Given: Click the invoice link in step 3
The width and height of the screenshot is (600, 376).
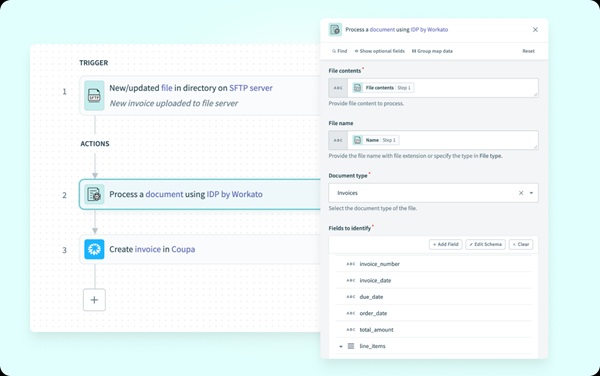Looking at the screenshot, I should pyautogui.click(x=148, y=249).
